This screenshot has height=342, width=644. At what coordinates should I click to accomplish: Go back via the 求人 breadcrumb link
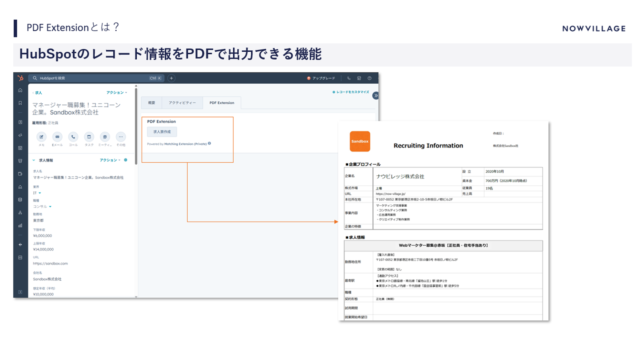(x=37, y=93)
